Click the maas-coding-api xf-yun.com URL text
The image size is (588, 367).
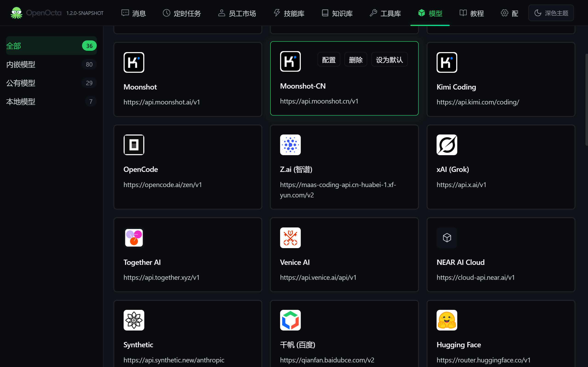(338, 190)
